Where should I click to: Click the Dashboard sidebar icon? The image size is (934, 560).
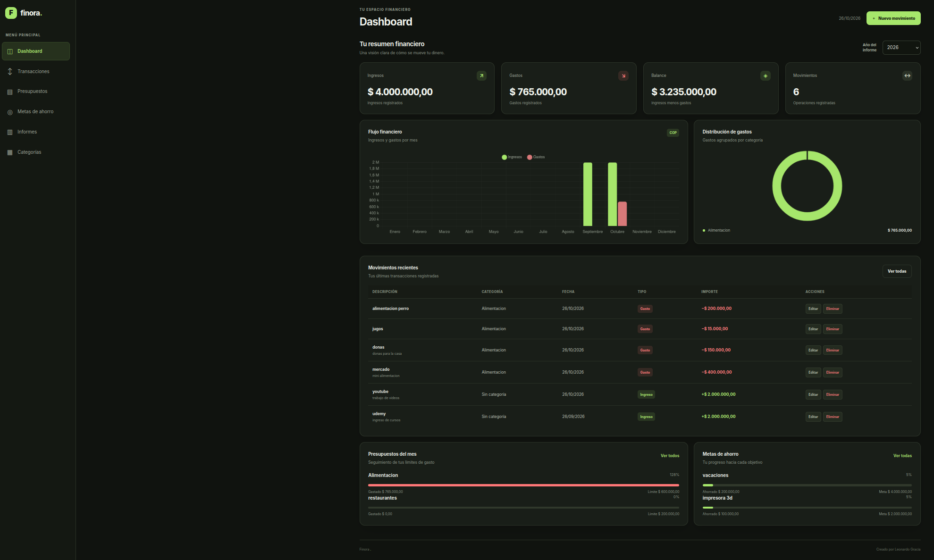tap(10, 51)
